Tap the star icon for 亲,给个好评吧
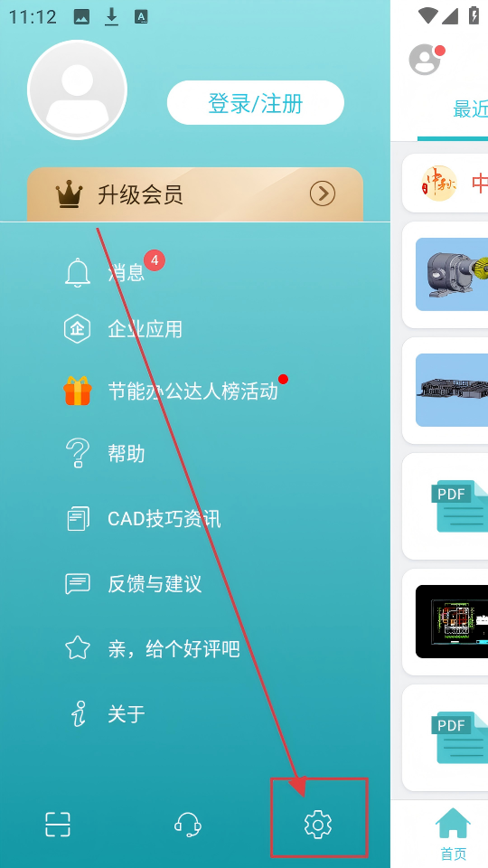 pyautogui.click(x=78, y=647)
